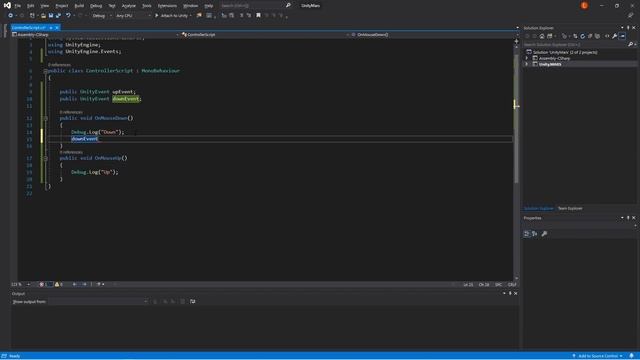
Task: Click the Save All icon
Action: [58, 16]
